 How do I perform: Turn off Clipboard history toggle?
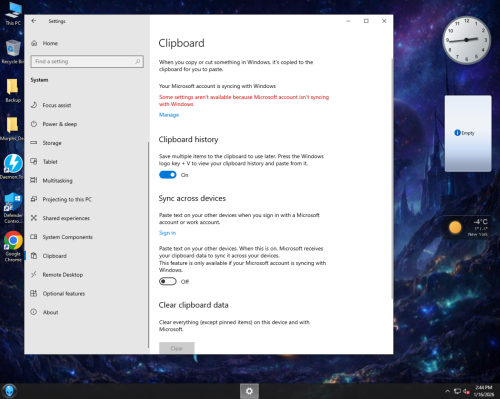click(x=168, y=175)
